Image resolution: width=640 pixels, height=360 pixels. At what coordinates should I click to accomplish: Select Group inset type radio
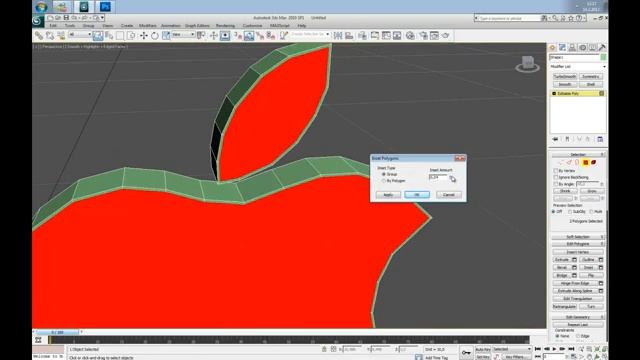point(384,174)
